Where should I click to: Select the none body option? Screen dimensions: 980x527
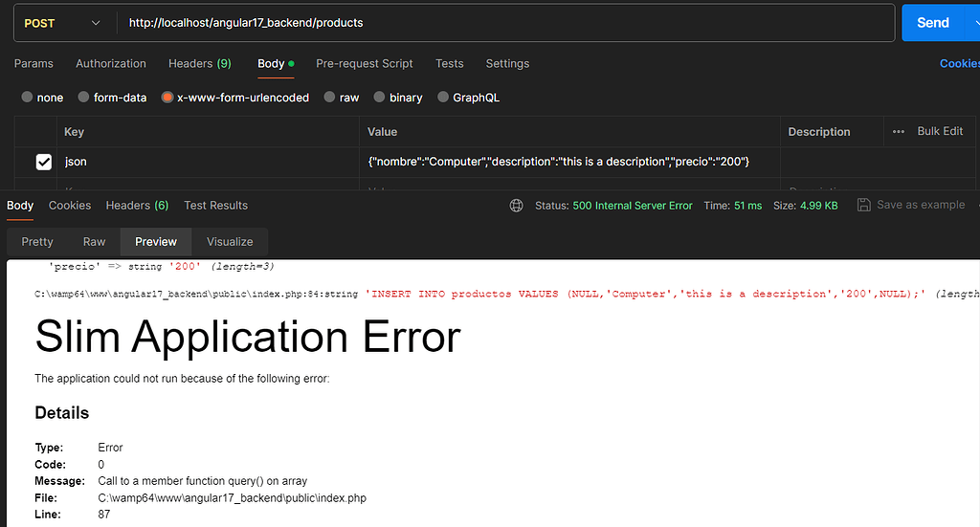pos(28,98)
